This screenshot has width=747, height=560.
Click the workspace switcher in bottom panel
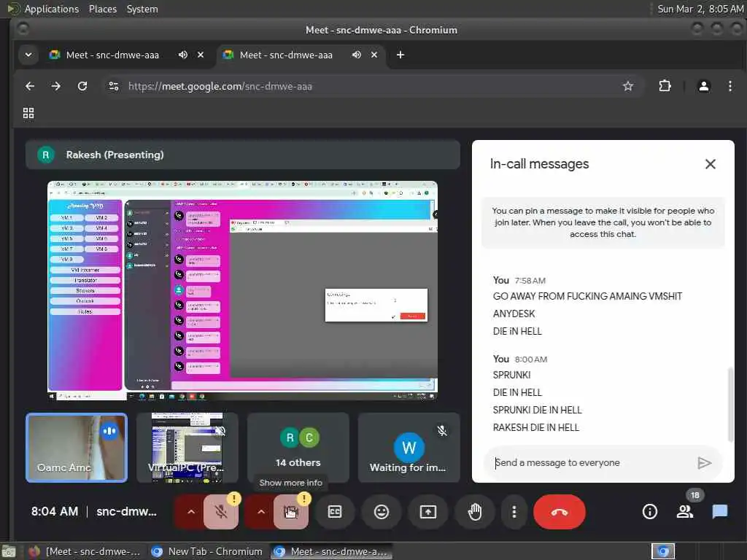click(x=663, y=551)
